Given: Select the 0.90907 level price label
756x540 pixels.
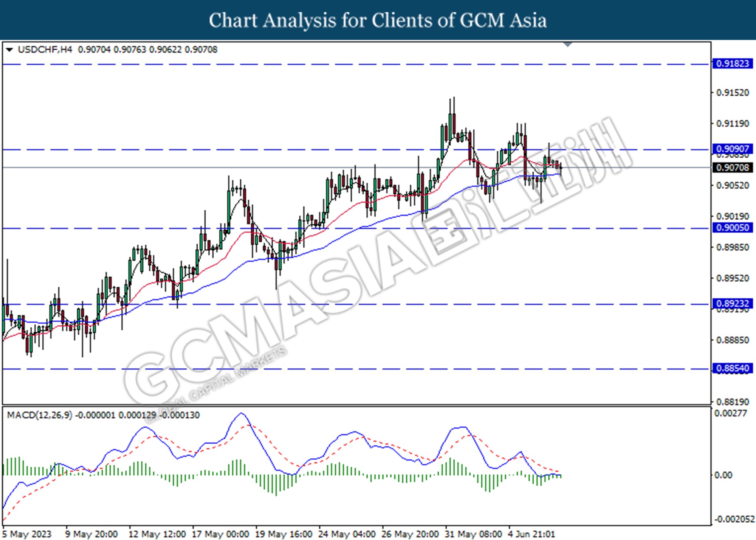Looking at the screenshot, I should 733,149.
